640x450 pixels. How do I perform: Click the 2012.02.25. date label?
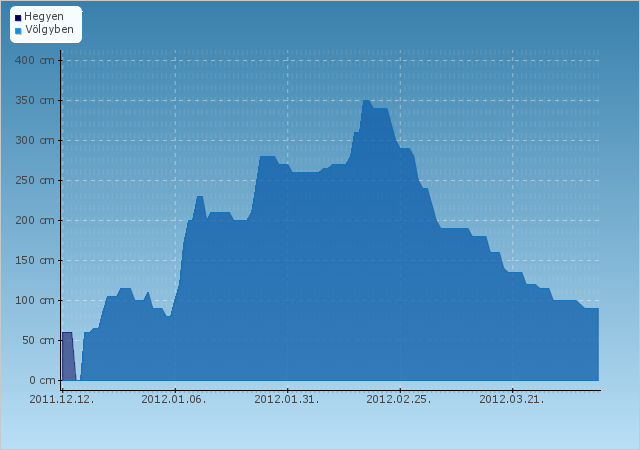[x=399, y=399]
